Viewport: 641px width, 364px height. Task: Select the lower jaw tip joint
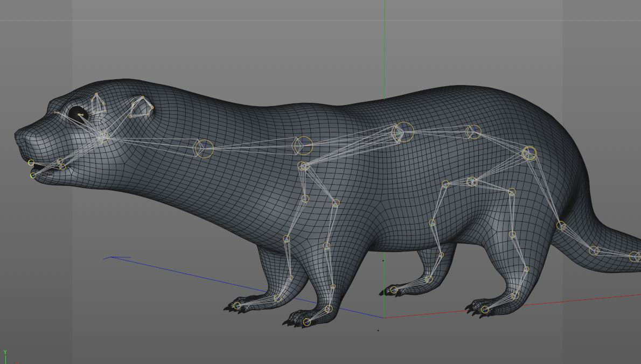pos(33,175)
